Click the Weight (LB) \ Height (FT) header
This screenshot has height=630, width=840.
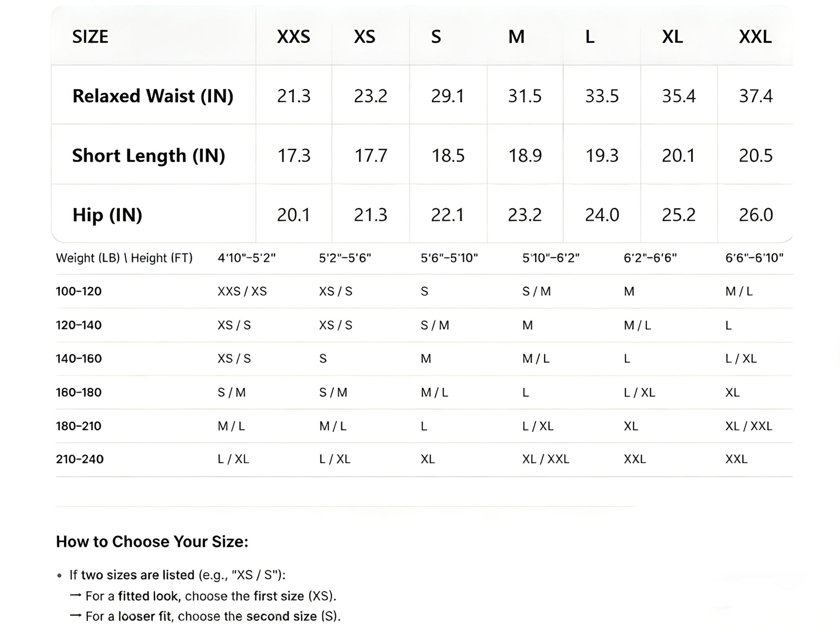[124, 258]
